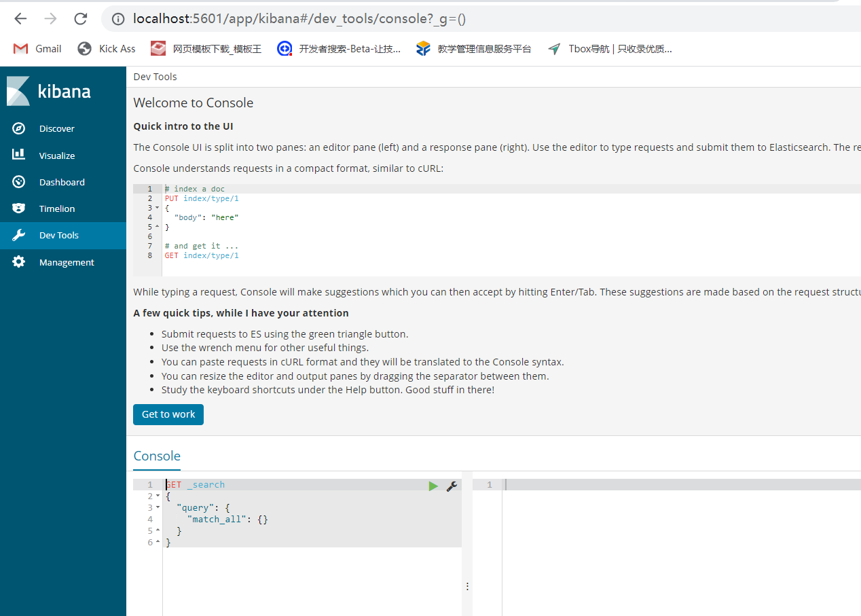Reload the page with the browser refresh button

(x=80, y=19)
